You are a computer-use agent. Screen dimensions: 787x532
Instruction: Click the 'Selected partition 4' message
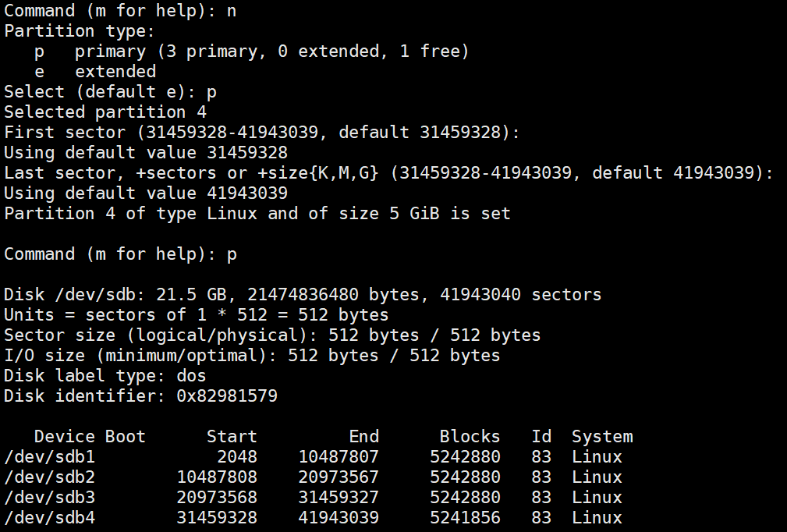(x=105, y=112)
